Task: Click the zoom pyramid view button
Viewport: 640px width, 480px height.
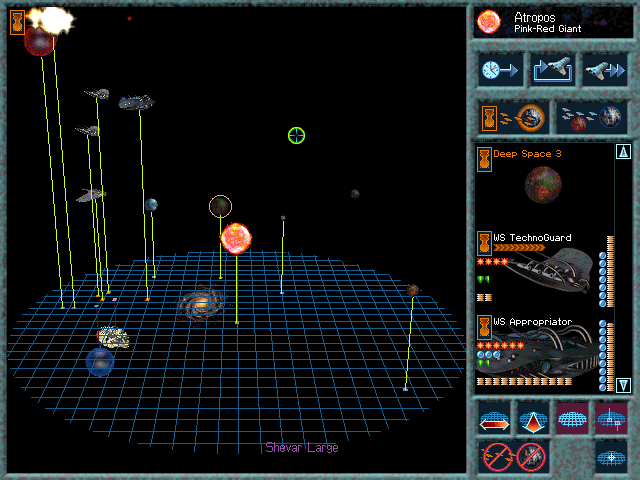Action: click(533, 419)
